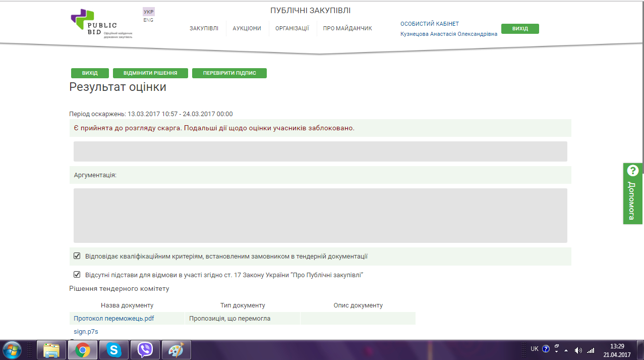Viewport: 644px width, 360px height.
Task: Open the Допомога help side tab
Action: 632,194
